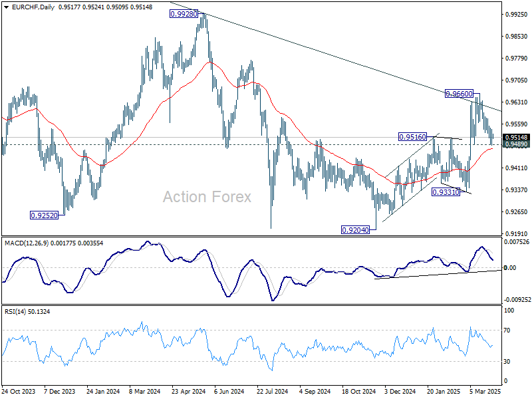This screenshot has height=399, width=532.
Task: Click the 0.96310 price axis value
Action: click(517, 102)
